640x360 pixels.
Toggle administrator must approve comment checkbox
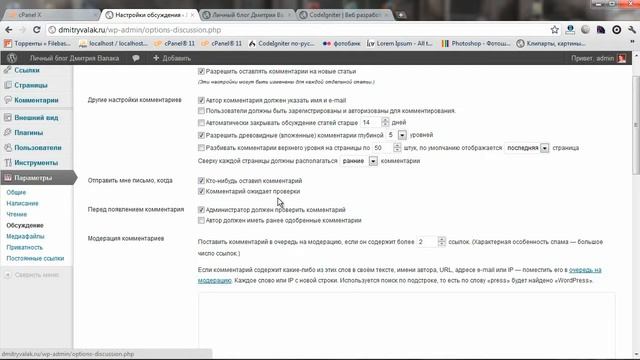coord(201,209)
